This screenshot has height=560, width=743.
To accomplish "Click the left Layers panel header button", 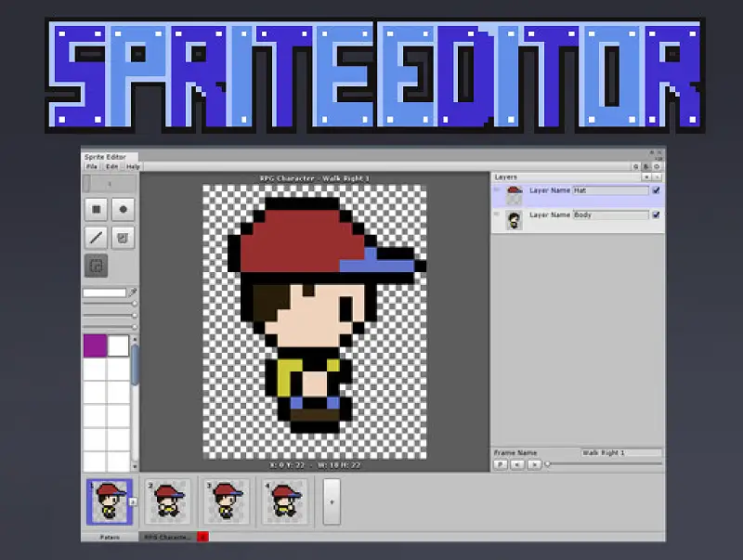I will pos(646,176).
